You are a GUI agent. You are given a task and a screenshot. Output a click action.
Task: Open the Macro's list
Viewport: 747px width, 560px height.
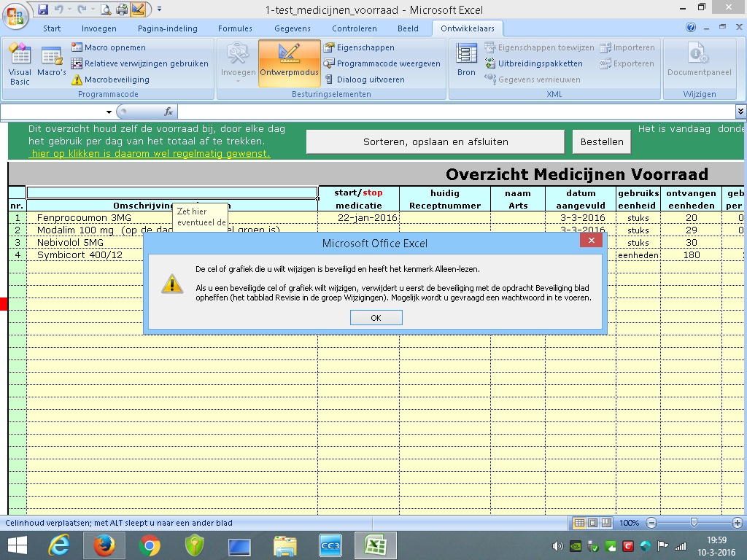tap(52, 62)
